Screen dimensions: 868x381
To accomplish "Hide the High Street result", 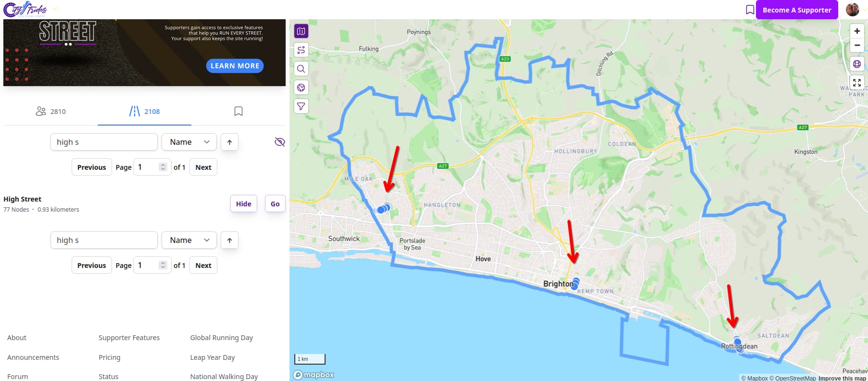I will (244, 204).
